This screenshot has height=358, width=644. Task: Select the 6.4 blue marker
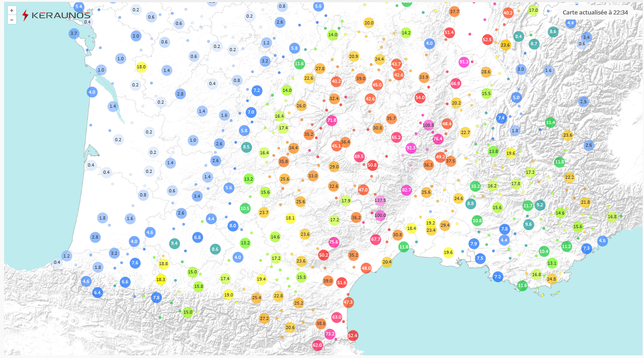97,292
